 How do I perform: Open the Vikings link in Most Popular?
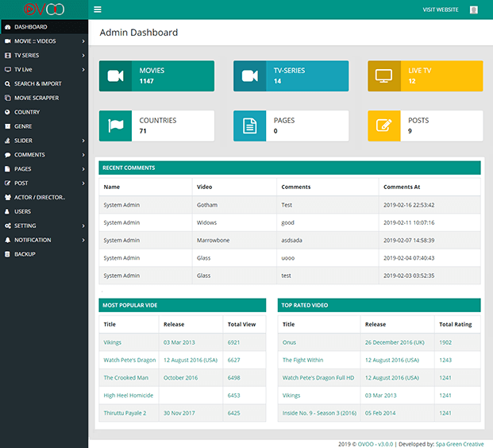pos(112,342)
